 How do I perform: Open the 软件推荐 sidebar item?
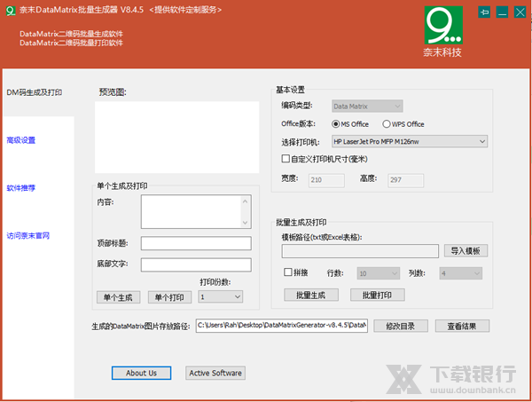coord(21,188)
